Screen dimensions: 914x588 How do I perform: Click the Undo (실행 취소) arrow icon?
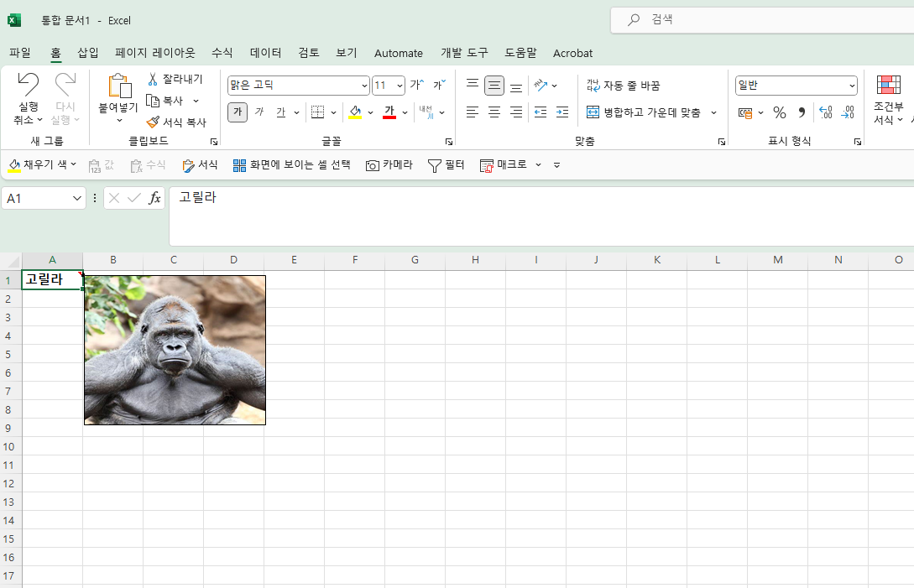(x=28, y=85)
